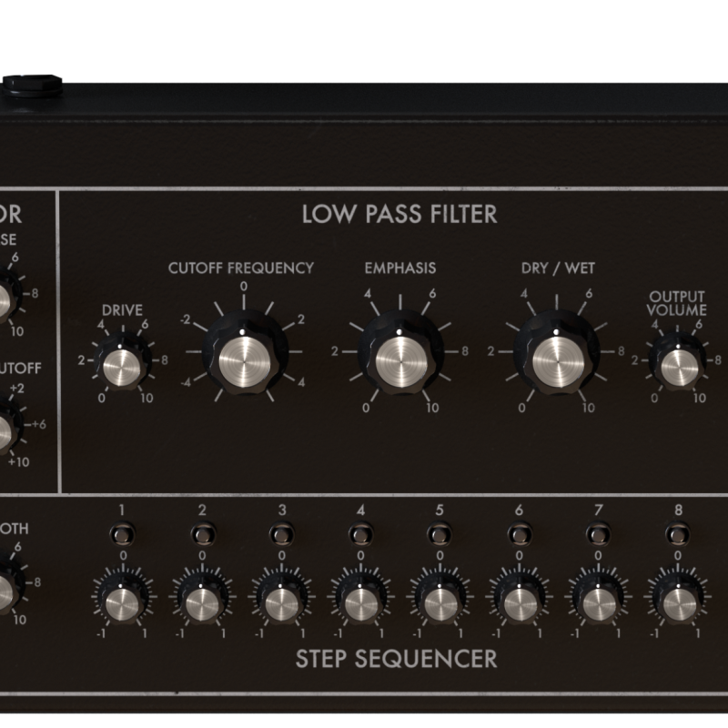Viewport: 728px width, 728px height.
Task: Click the step number 8 label
Action: point(678,511)
